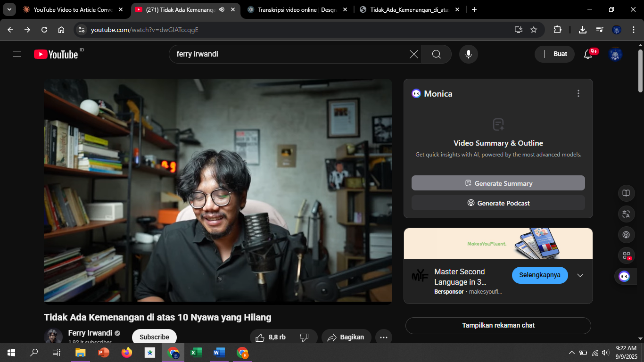Open the Ferry Irwandi channel name link
The width and height of the screenshot is (644, 362).
pyautogui.click(x=91, y=333)
